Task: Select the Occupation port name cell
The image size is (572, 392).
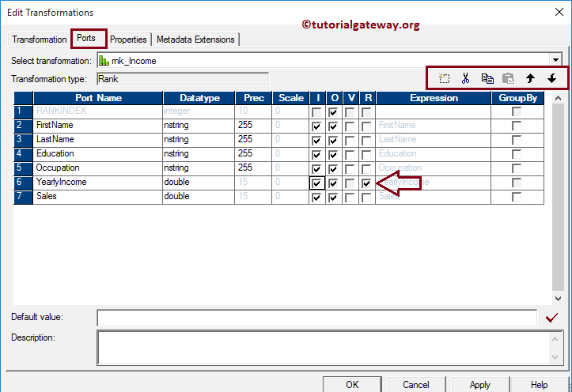Action: (x=98, y=168)
